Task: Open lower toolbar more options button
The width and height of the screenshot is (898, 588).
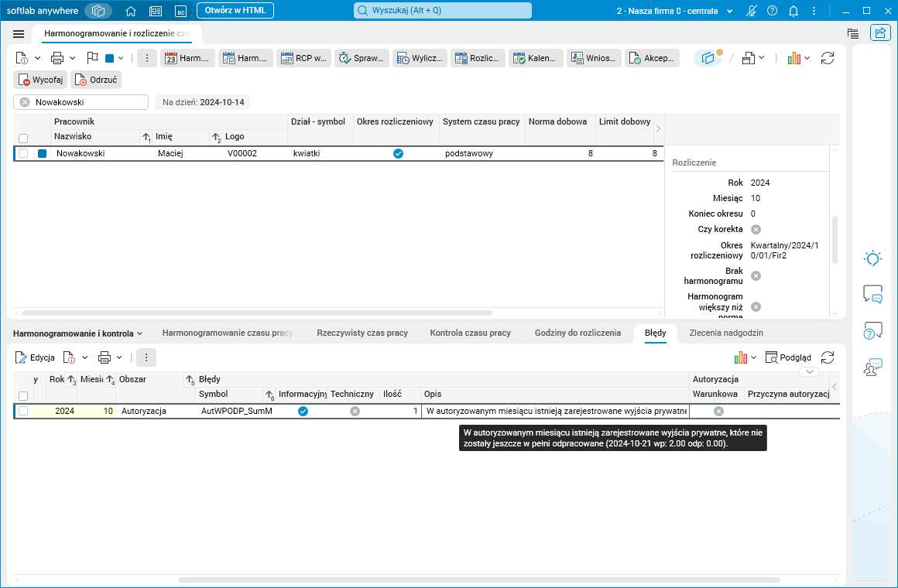Action: pyautogui.click(x=146, y=357)
